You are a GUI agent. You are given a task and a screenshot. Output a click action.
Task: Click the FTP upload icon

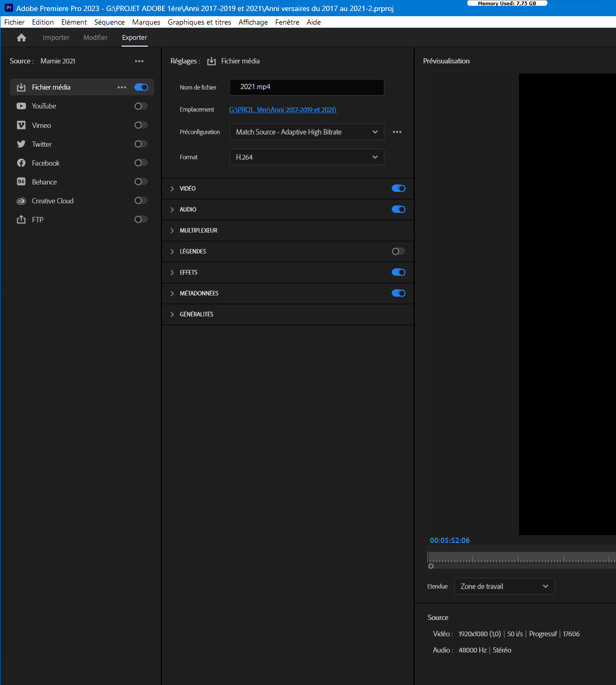pos(21,220)
